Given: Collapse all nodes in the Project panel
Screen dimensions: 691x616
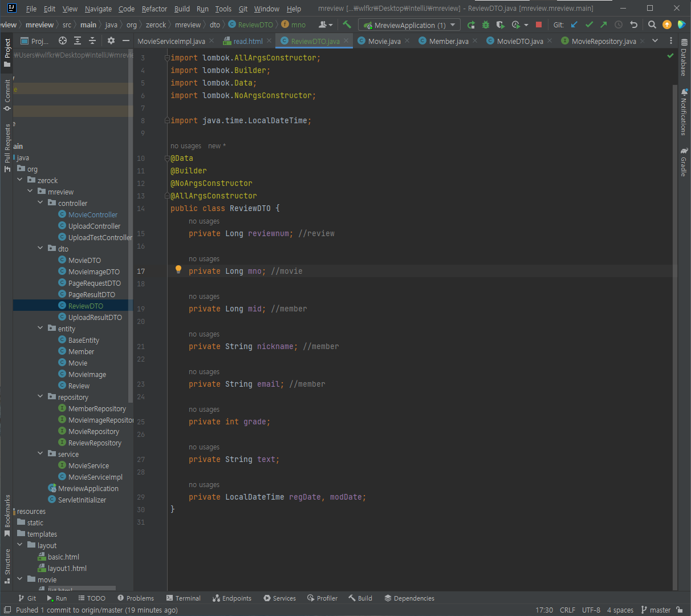Looking at the screenshot, I should tap(92, 40).
